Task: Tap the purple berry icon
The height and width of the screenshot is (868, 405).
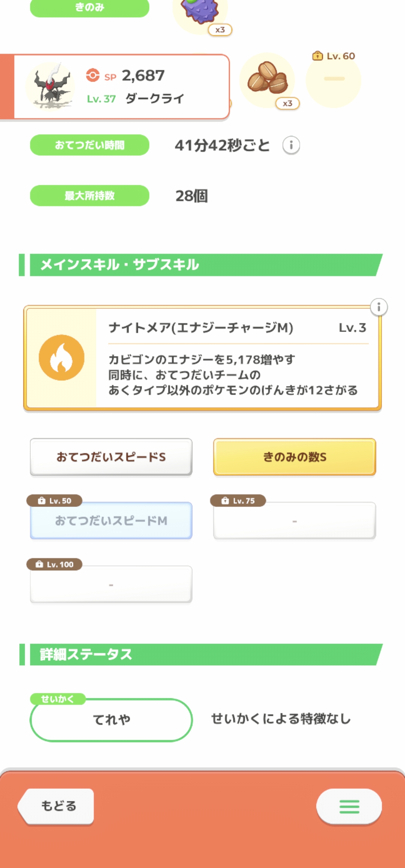Action: tap(200, 11)
